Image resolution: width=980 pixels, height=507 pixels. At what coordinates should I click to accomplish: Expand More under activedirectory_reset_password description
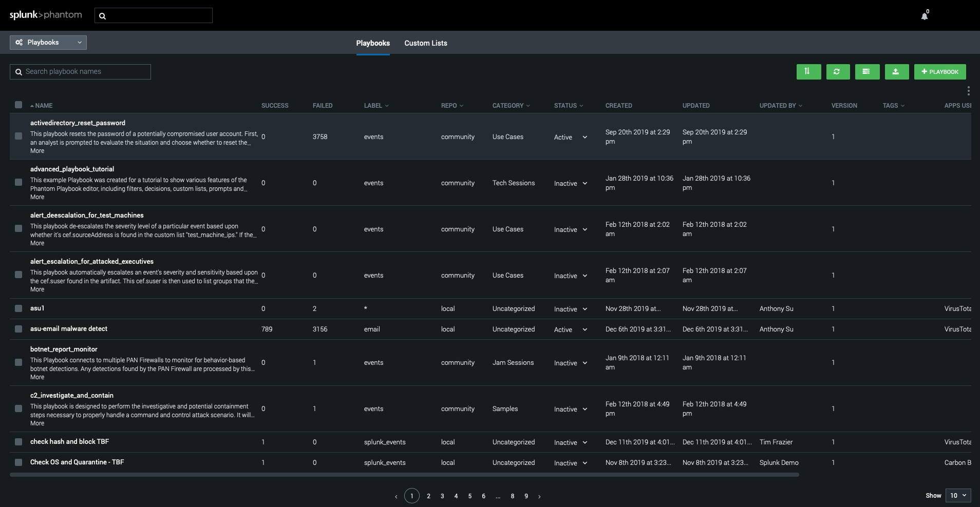(x=37, y=151)
